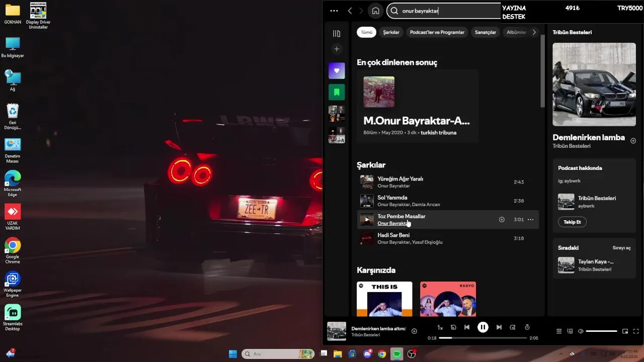
Task: Switch to the Sanatçılar filter
Action: point(486,32)
